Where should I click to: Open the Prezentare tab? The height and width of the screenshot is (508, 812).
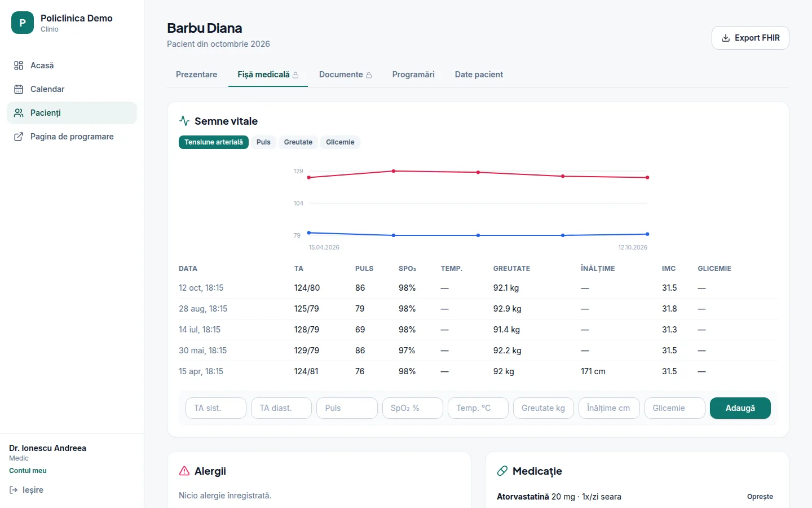[196, 75]
